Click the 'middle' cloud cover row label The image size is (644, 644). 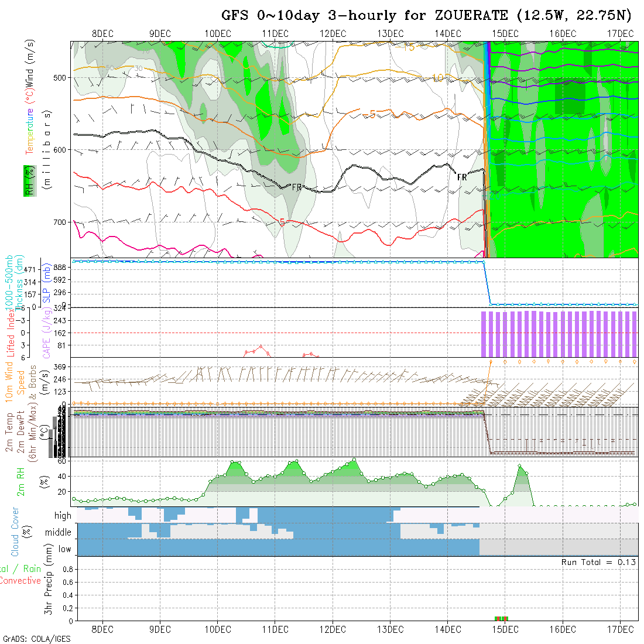click(59, 533)
